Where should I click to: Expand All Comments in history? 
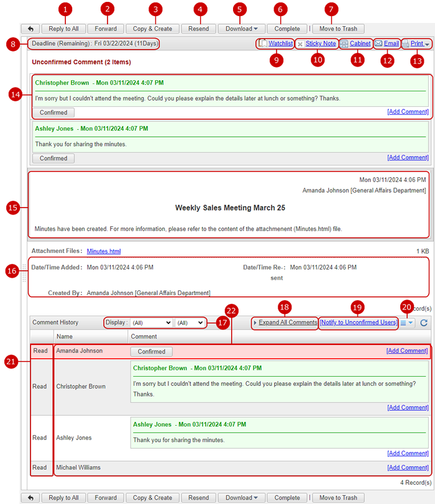288,323
